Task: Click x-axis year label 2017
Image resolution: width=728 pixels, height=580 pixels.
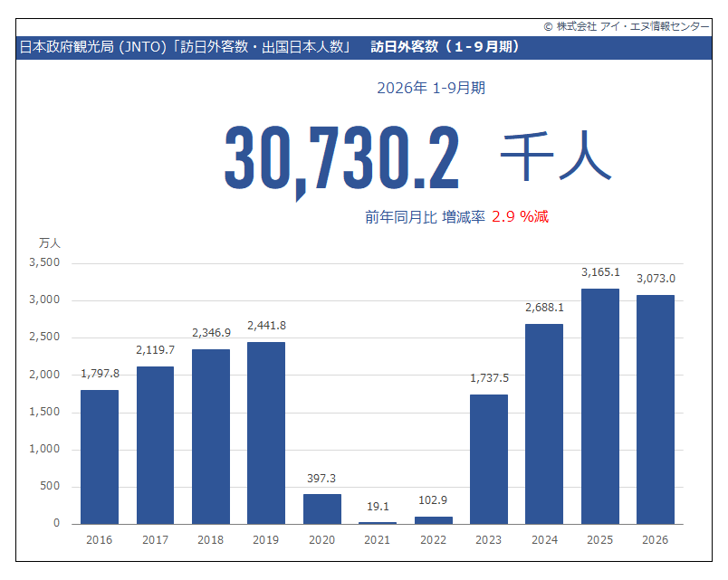Action: 155,539
